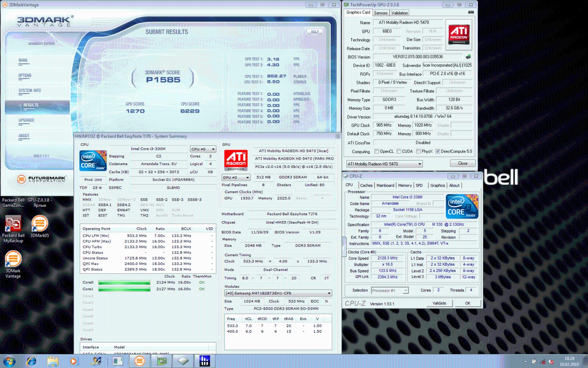Open the Graphics tab in CPU-Z
The width and height of the screenshot is (588, 368).
point(438,185)
